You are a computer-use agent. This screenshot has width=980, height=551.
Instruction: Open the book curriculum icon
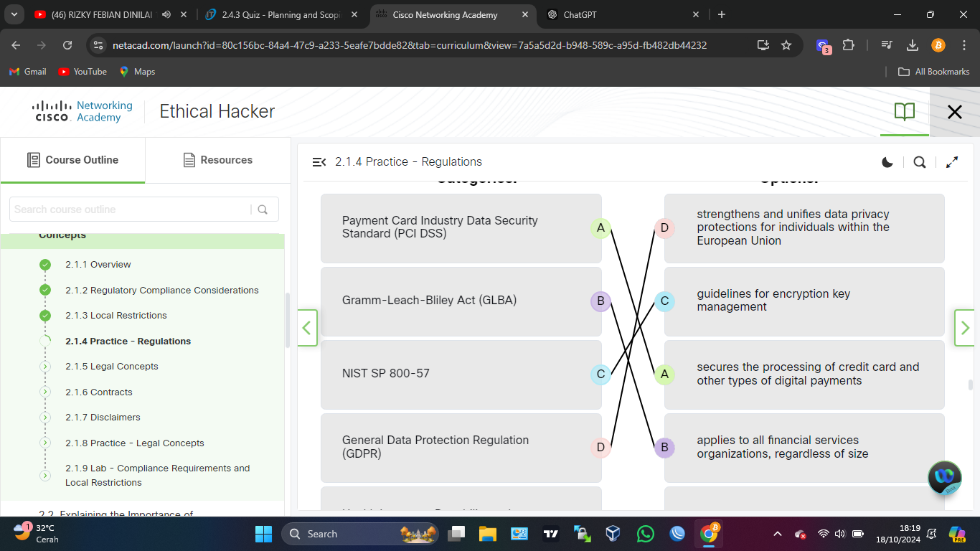(905, 111)
